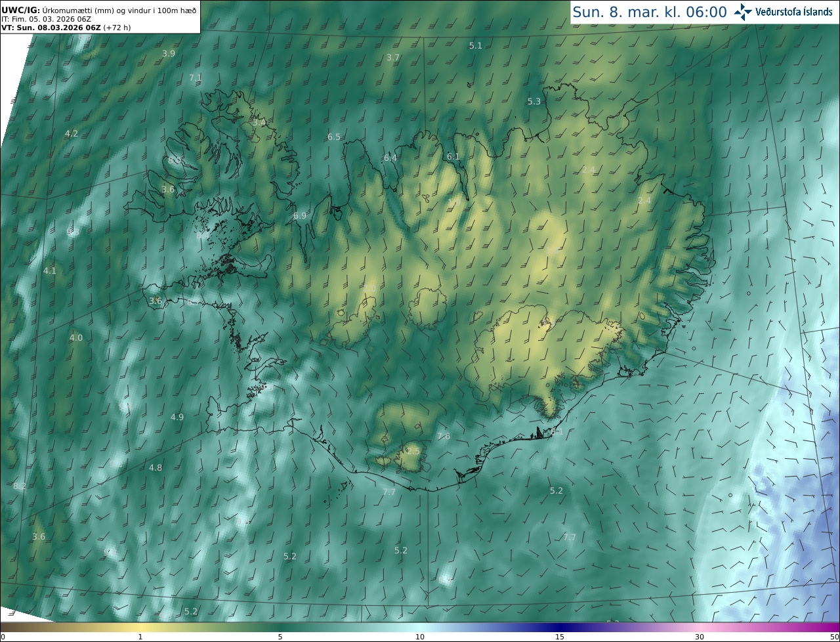
Task: Click the map value '4.0'
Action: click(76, 337)
